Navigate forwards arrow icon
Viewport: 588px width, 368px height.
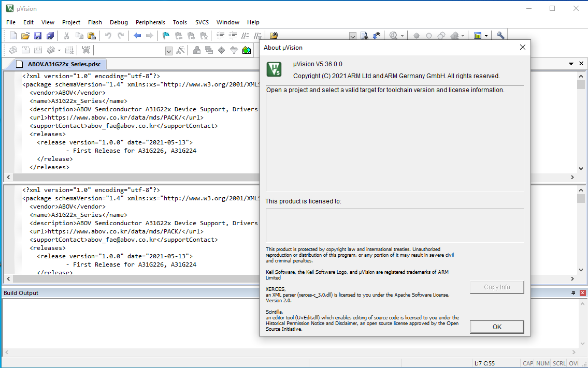tap(149, 36)
